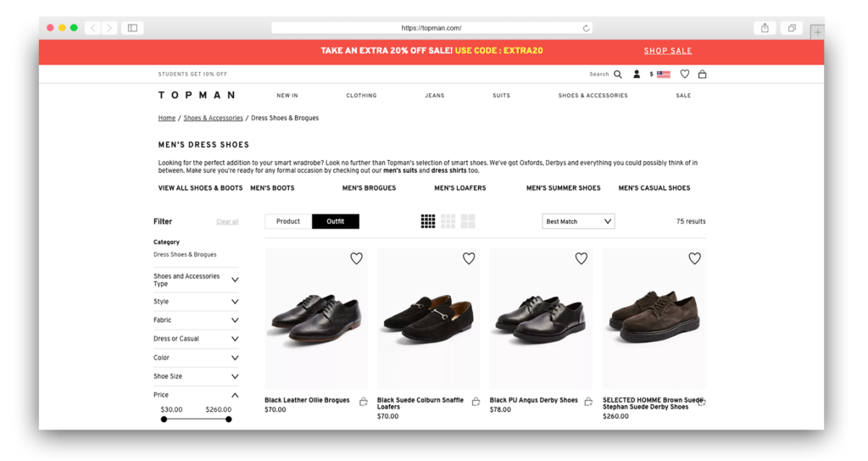Open Black Suede Colburn Snaffle Loafers image
The image size is (868, 461).
[x=428, y=319]
